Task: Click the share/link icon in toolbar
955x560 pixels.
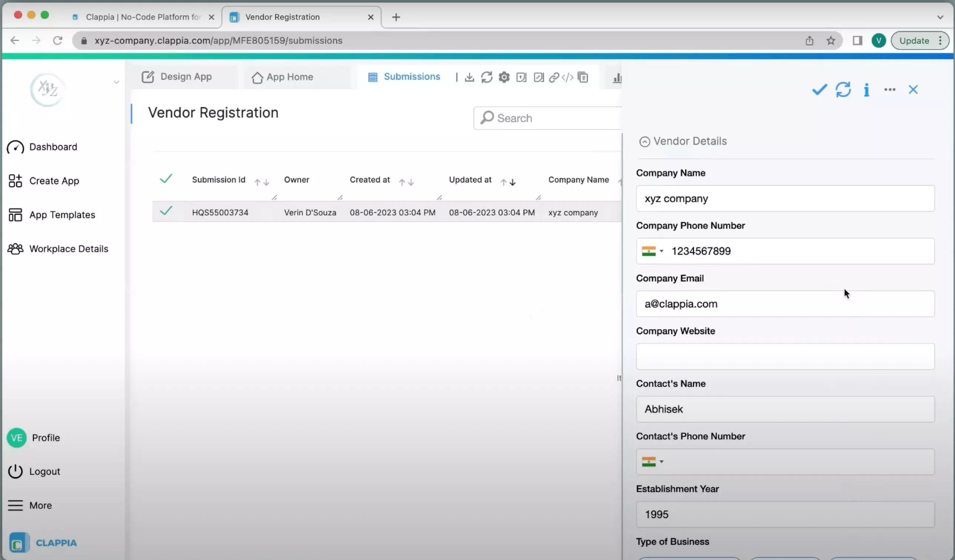Action: tap(554, 77)
